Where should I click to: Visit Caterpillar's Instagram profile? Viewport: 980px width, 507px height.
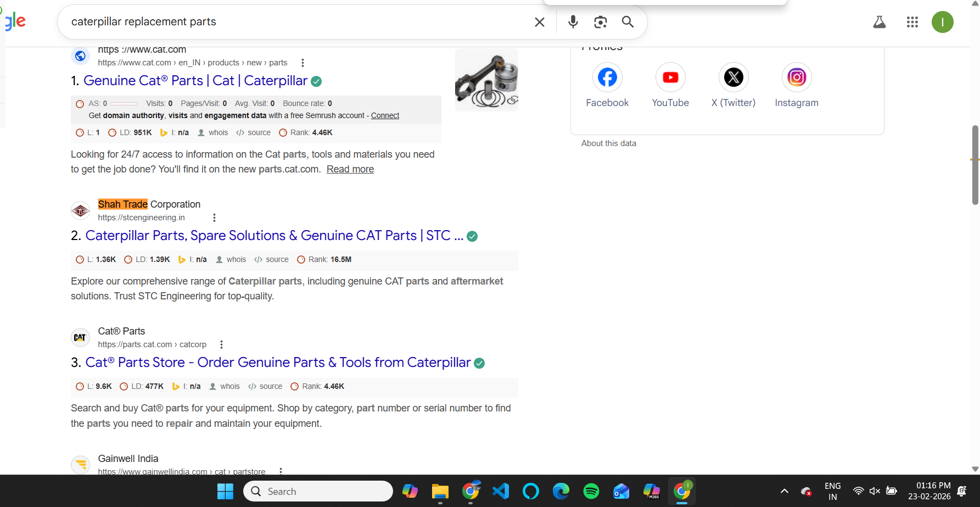tap(797, 77)
